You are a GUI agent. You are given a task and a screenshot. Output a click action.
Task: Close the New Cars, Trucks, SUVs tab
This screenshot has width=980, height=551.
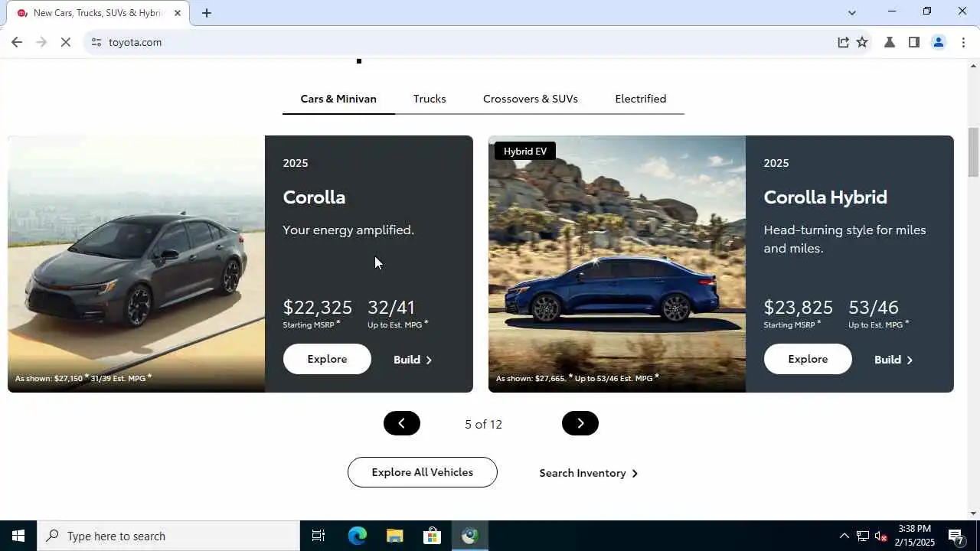pyautogui.click(x=178, y=13)
